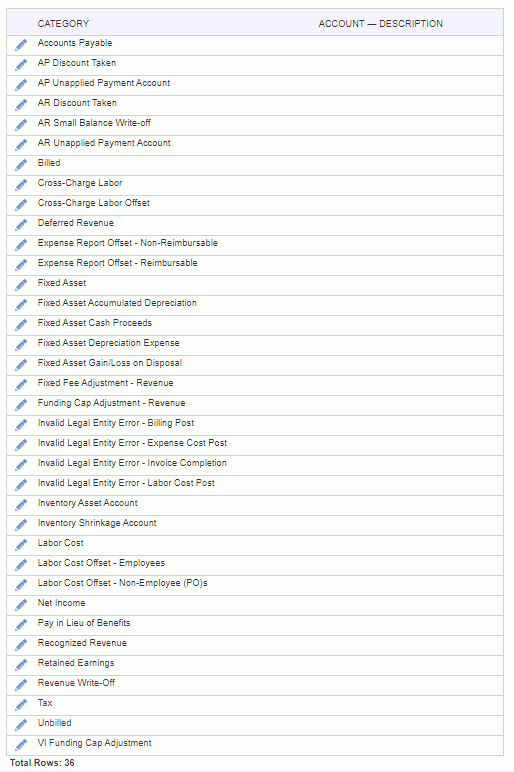Edit the Fixed Asset Cash Proceeds row using its pencil
The height and width of the screenshot is (772, 514).
21,325
